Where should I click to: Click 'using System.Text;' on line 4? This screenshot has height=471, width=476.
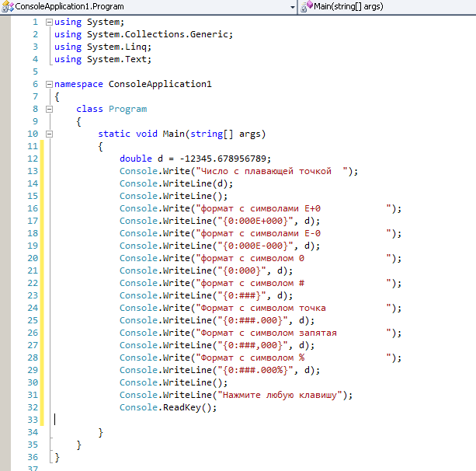click(103, 60)
